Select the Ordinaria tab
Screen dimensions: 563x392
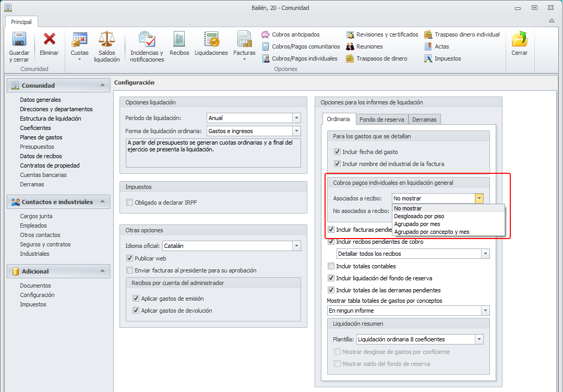(338, 119)
